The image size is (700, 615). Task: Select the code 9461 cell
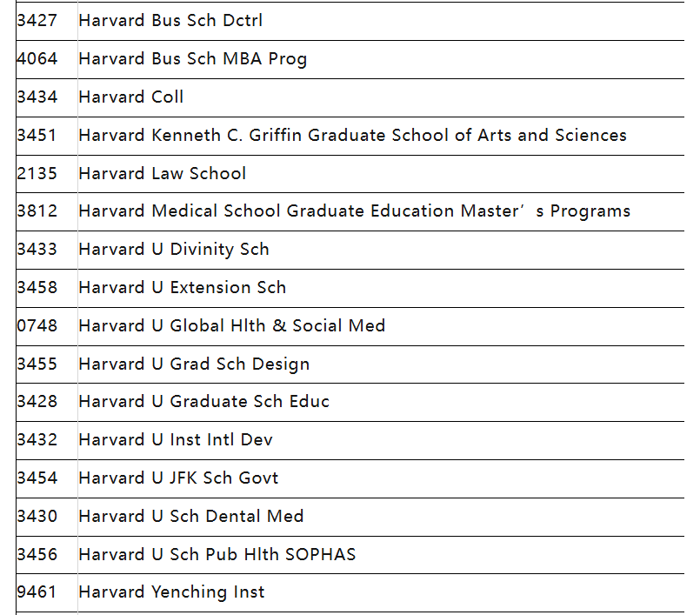coord(37,592)
